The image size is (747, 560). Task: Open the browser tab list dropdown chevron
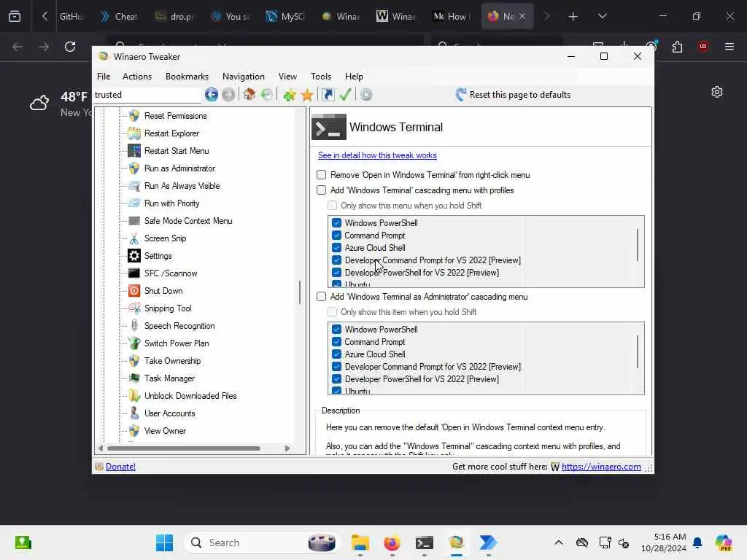point(602,16)
